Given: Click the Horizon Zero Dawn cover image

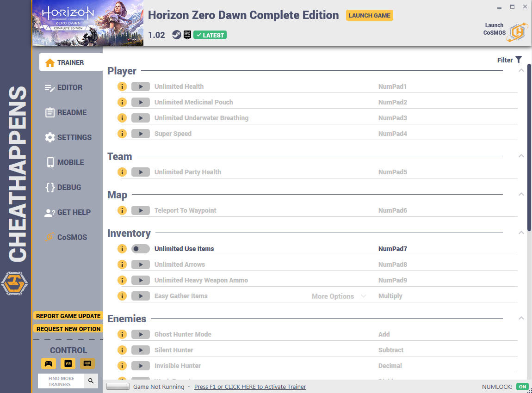Looking at the screenshot, I should pyautogui.click(x=88, y=23).
